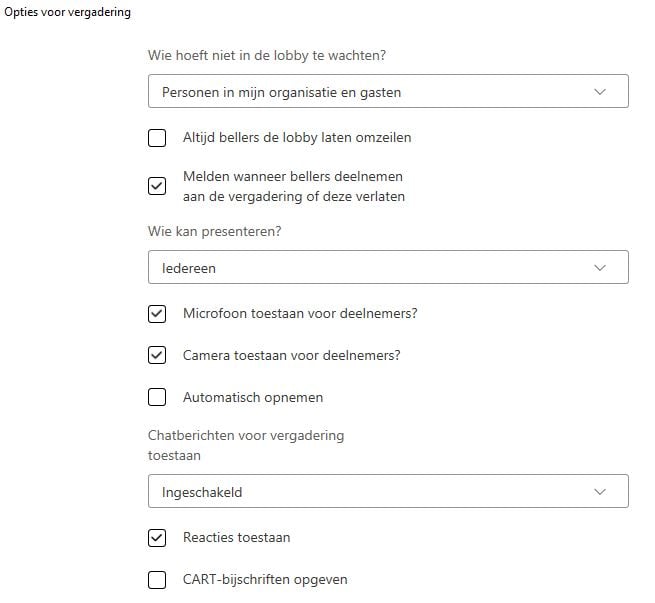The image size is (655, 603).
Task: Open the 'Personen in mijn organisatie en gasten' dropdown
Action: [x=387, y=92]
